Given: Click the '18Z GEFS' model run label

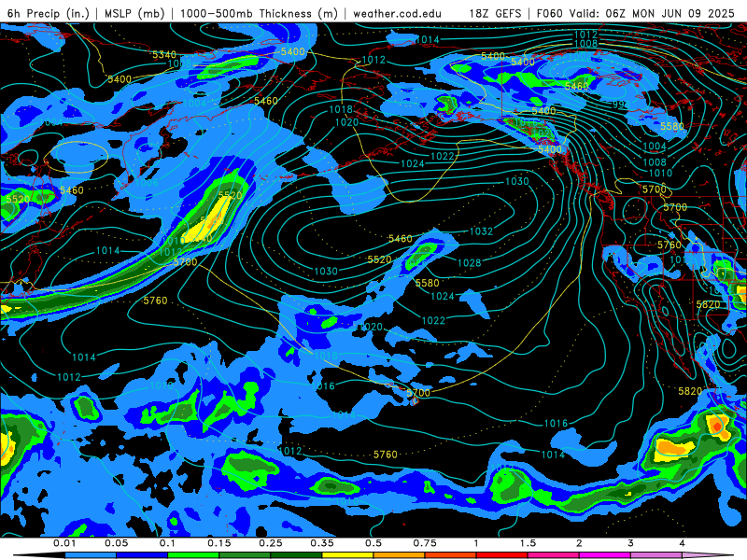Looking at the screenshot, I should (495, 13).
